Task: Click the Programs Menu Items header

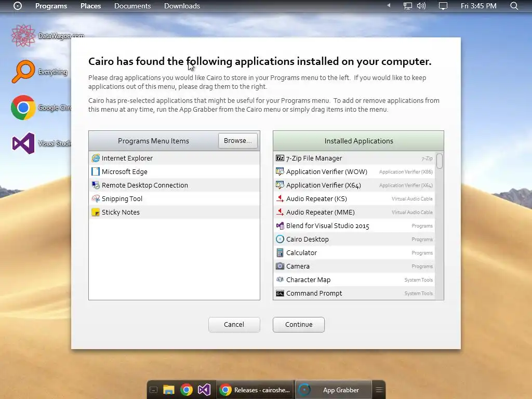Action: point(153,141)
